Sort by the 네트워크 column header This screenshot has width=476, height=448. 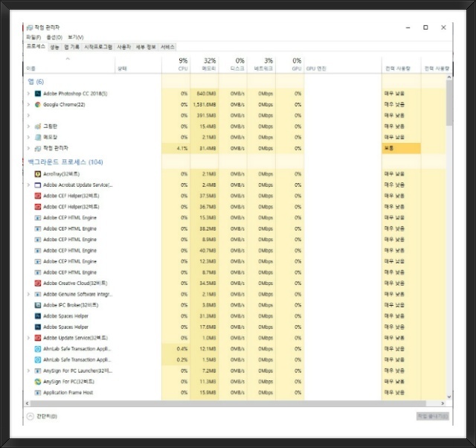pos(261,65)
